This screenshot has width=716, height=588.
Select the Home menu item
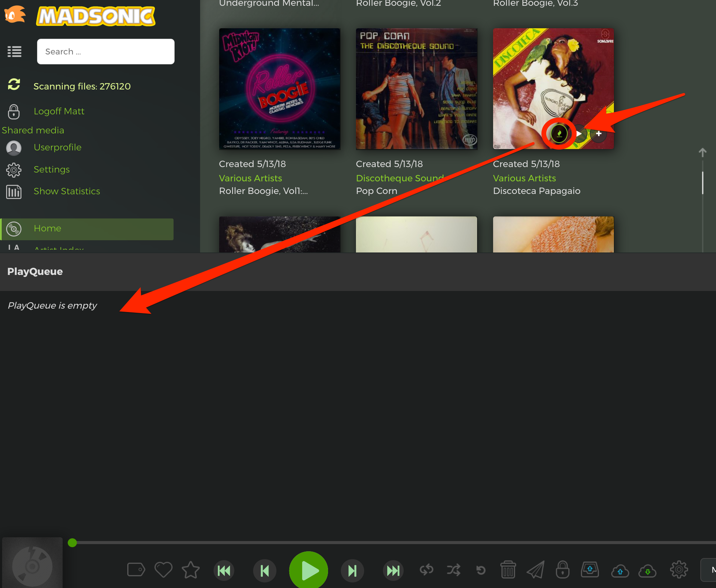pos(87,229)
